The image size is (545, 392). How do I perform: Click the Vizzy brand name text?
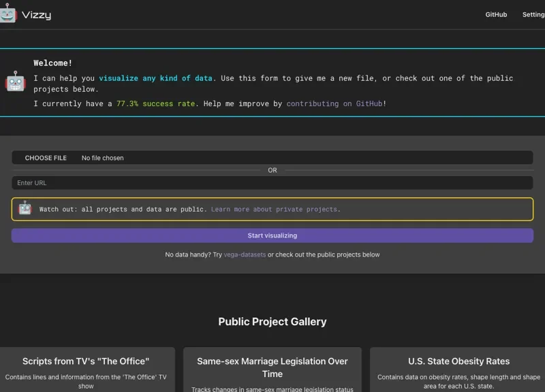[x=36, y=14]
